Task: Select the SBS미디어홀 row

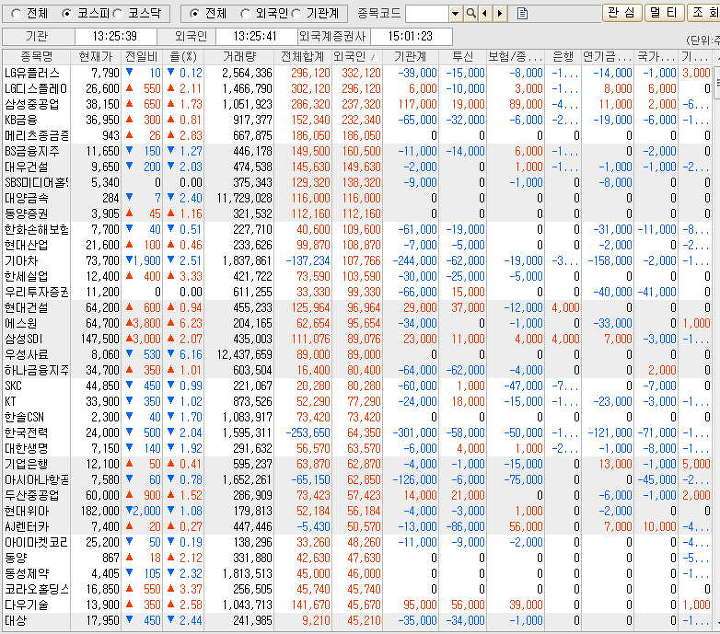Action: (x=358, y=182)
